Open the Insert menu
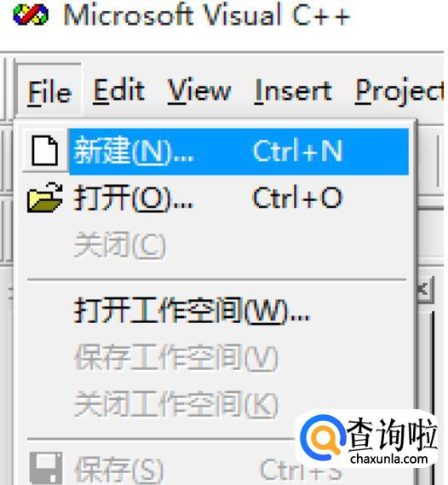448x485 pixels. (x=293, y=91)
